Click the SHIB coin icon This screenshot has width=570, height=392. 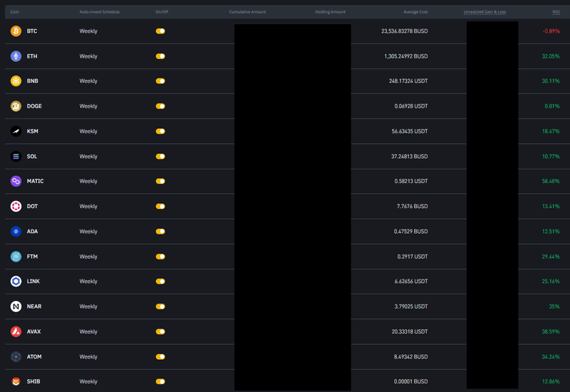16,381
